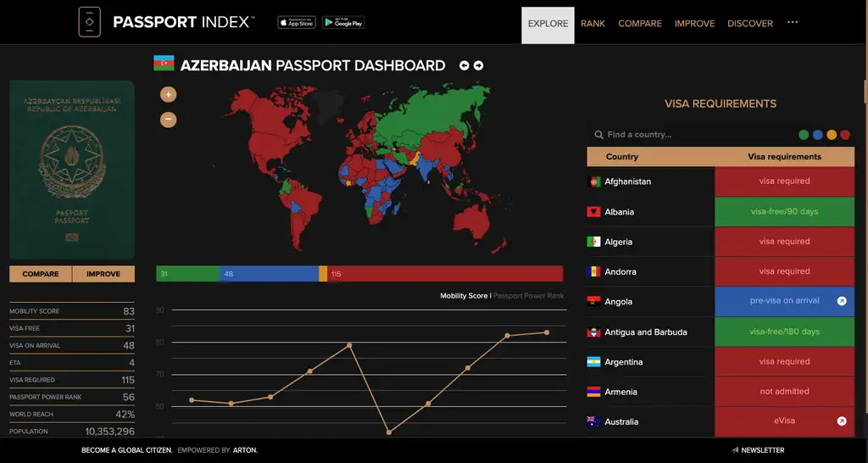
Task: Toggle the red visa required filter dot
Action: pos(845,135)
